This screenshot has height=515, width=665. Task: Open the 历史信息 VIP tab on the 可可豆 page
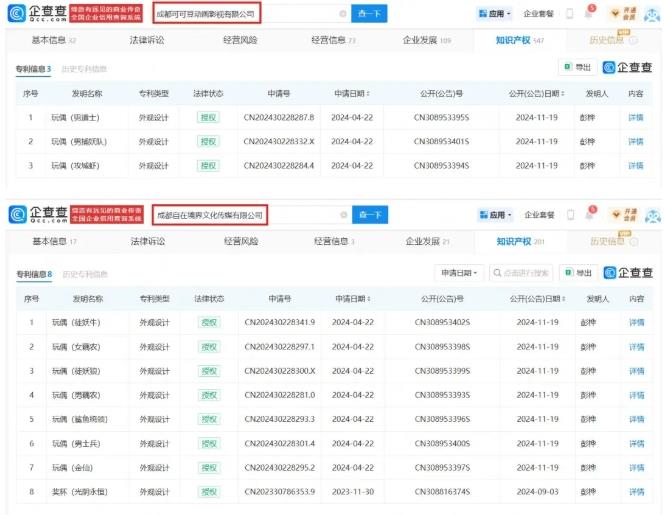613,39
